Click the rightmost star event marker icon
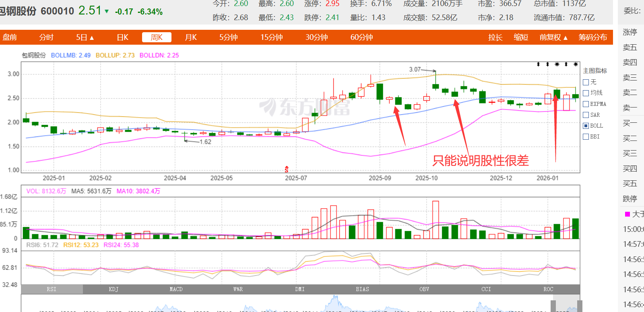Image resolution: width=644 pixels, height=312 pixels. (x=576, y=64)
